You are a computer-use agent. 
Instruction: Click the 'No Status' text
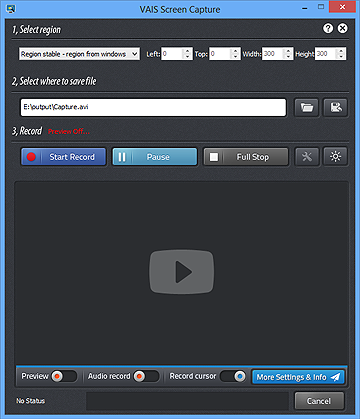(30, 401)
